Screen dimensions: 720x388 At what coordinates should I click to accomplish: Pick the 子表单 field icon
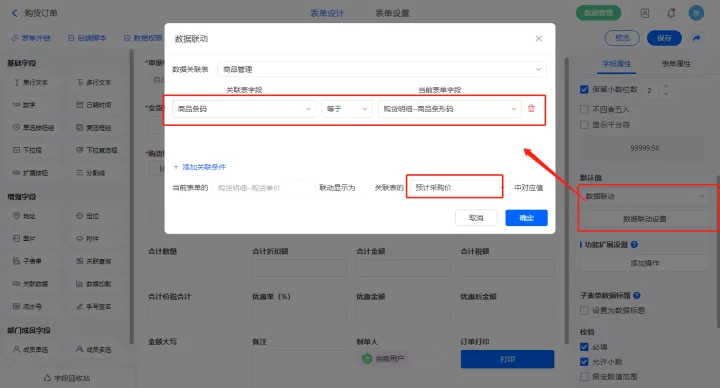(x=17, y=261)
